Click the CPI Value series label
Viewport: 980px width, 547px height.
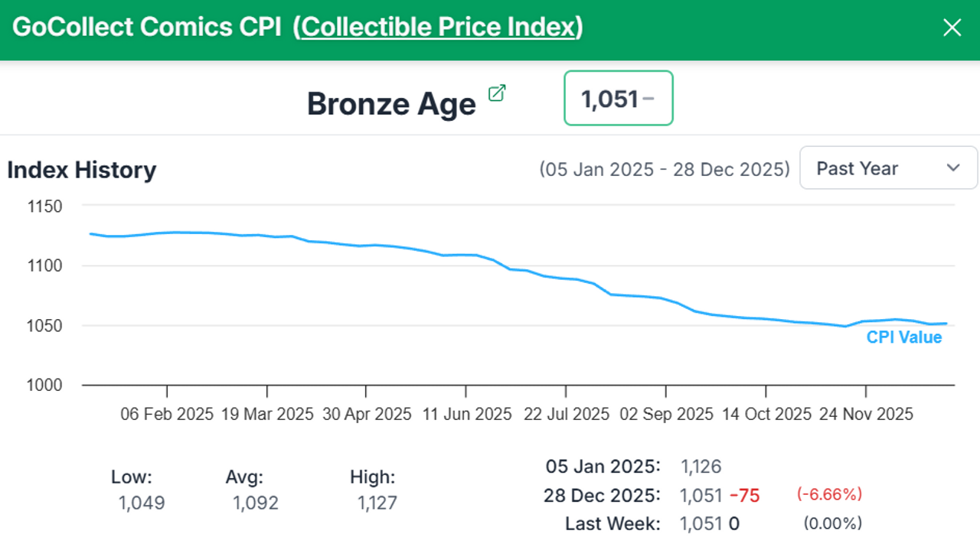point(903,337)
